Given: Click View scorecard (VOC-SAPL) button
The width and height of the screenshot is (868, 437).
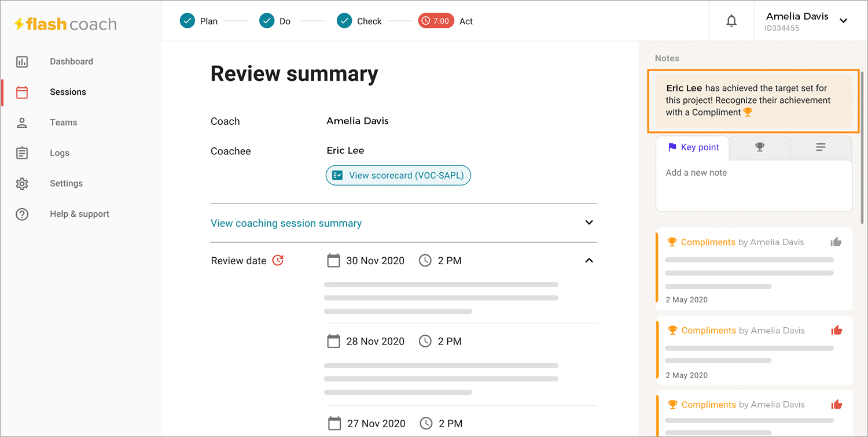Looking at the screenshot, I should [399, 175].
